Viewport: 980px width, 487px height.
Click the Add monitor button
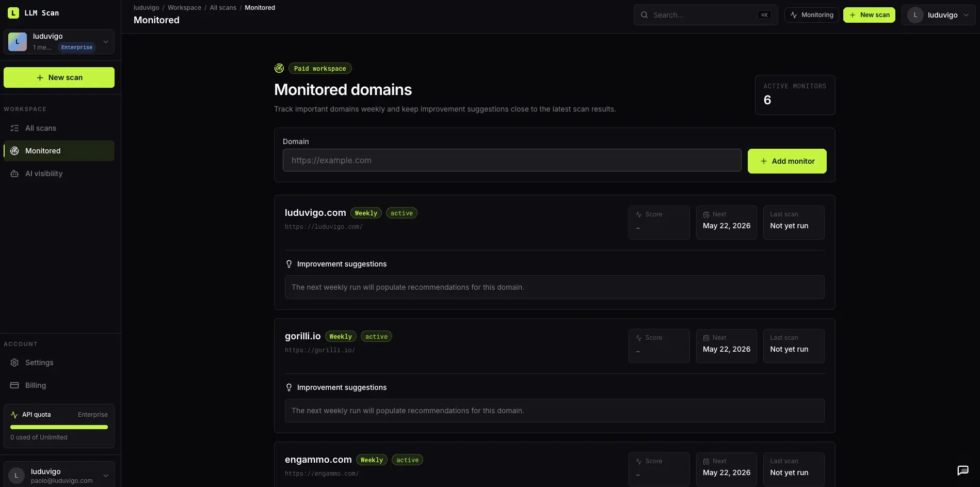tap(787, 161)
